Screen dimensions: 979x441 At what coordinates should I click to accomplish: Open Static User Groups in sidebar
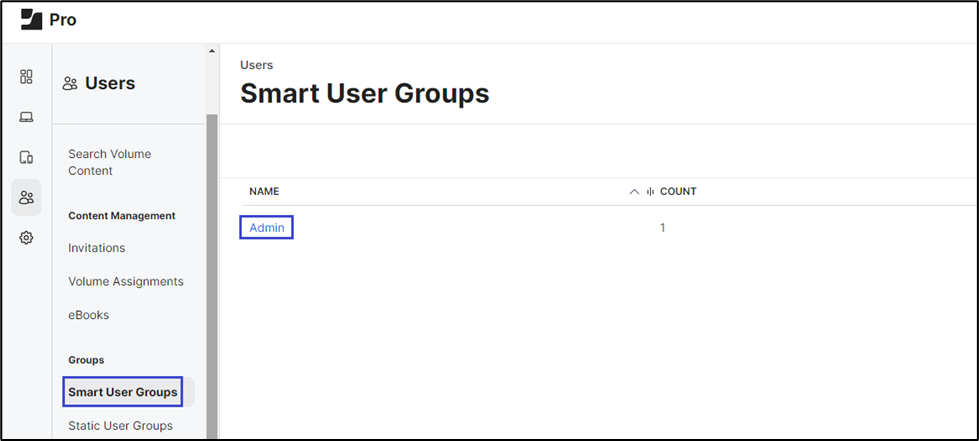pyautogui.click(x=120, y=426)
